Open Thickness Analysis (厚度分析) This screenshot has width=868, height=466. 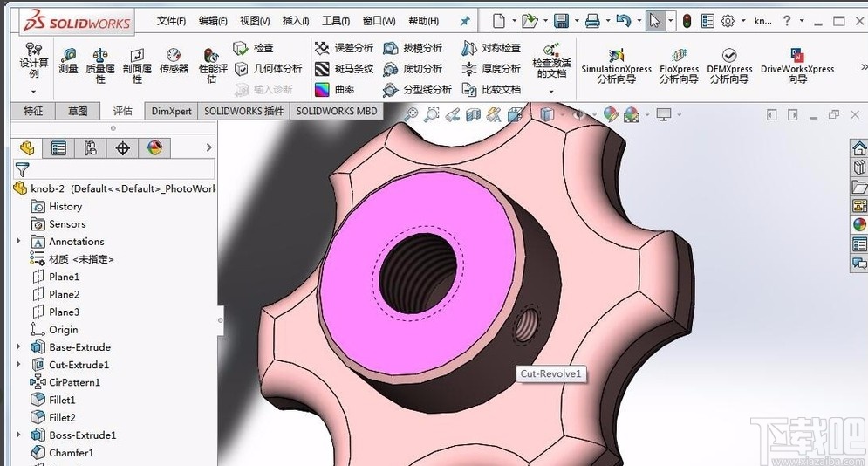click(x=491, y=69)
